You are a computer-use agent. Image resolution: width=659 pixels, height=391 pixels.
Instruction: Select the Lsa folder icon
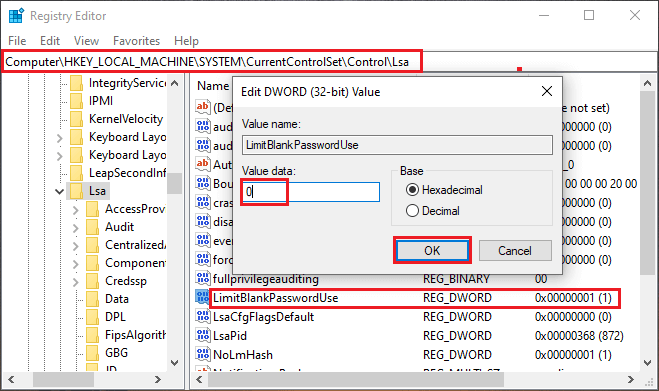[76, 191]
